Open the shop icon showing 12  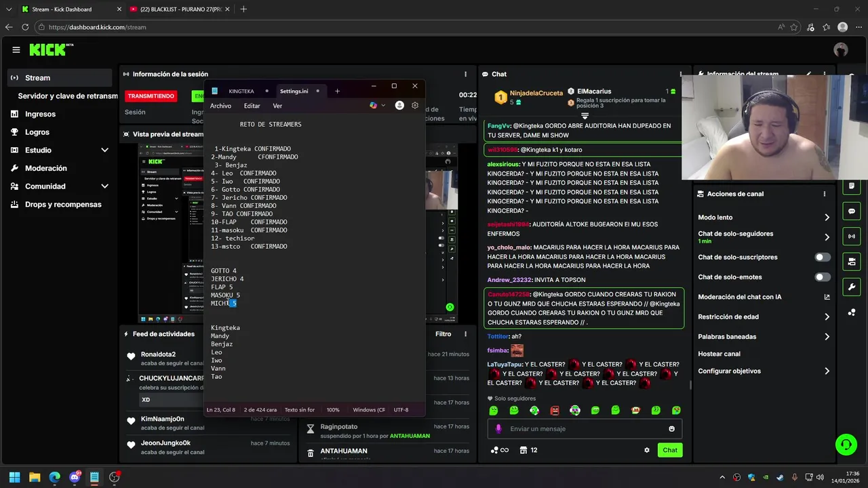[528, 450]
